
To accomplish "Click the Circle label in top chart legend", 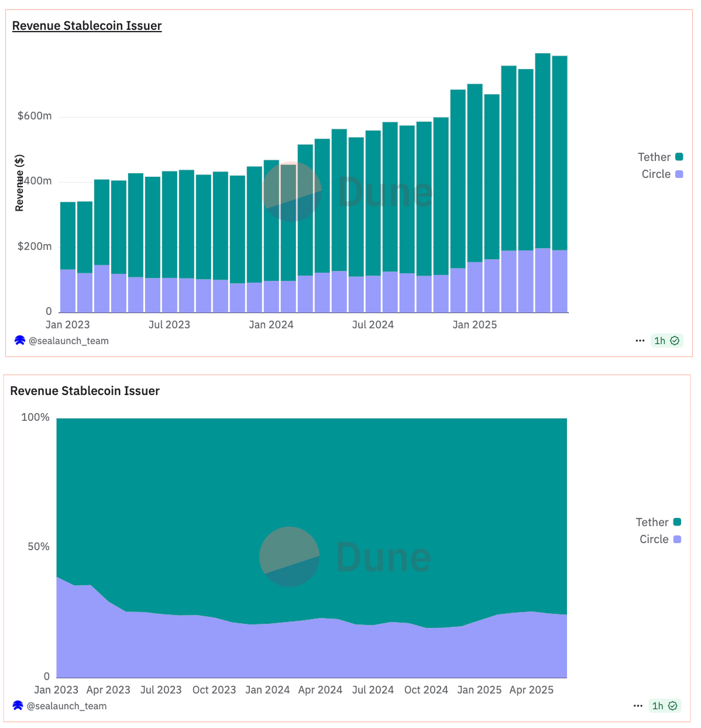I will (x=656, y=174).
